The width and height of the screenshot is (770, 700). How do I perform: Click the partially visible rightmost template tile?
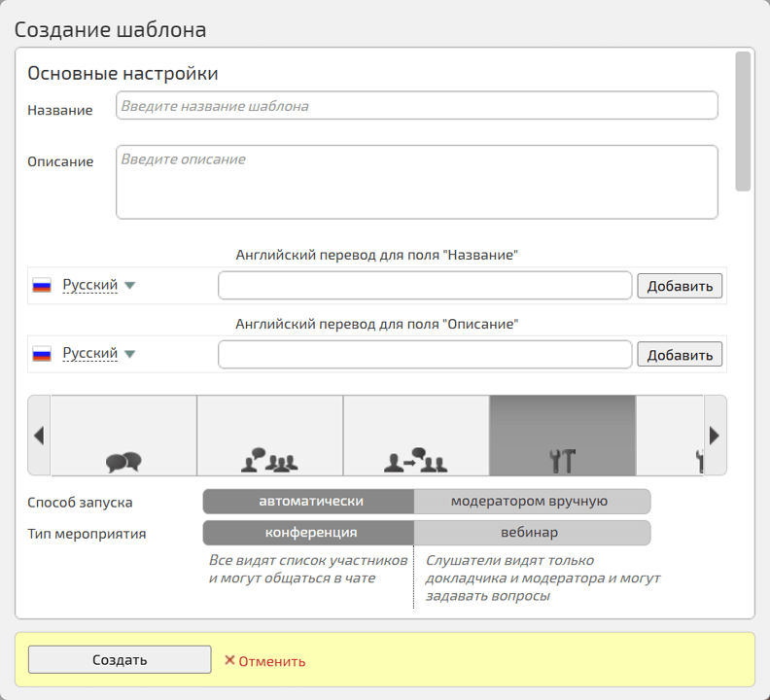670,436
